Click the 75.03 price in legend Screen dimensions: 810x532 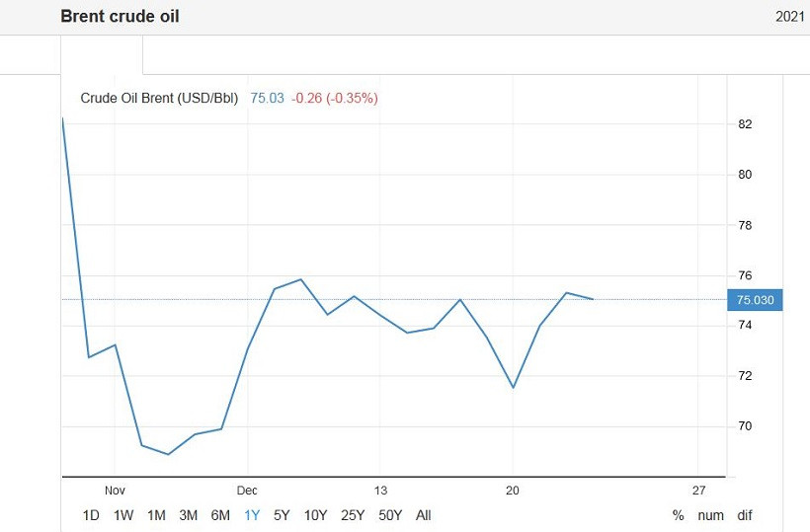(267, 98)
